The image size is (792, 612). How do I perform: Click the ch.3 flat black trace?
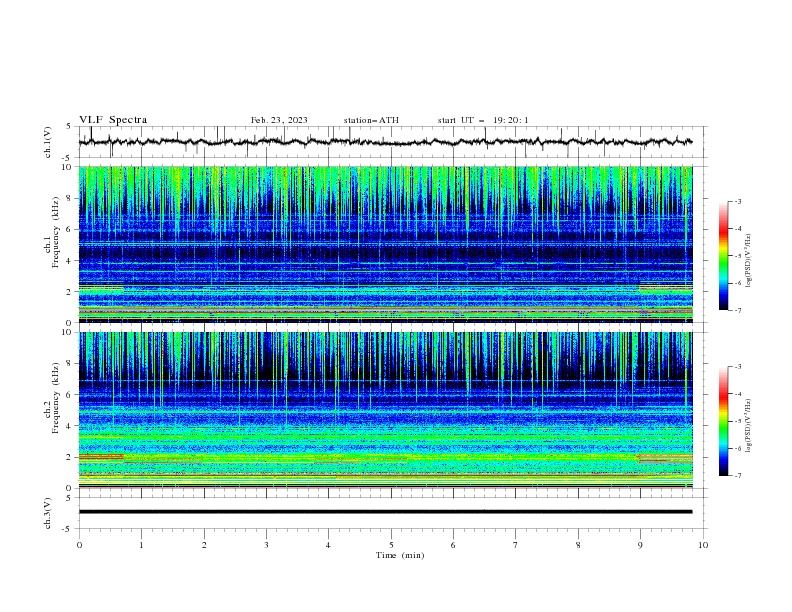[385, 512]
